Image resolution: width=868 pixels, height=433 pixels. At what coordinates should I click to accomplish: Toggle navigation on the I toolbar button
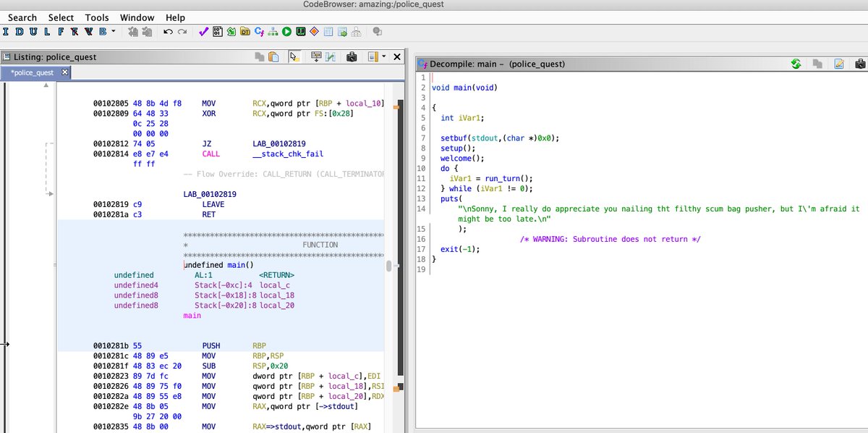(x=7, y=32)
